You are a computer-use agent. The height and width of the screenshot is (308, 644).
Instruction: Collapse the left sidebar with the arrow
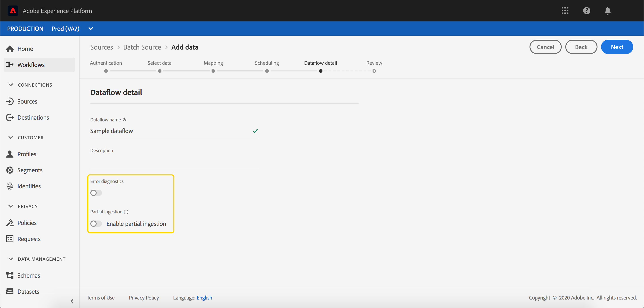(72, 301)
